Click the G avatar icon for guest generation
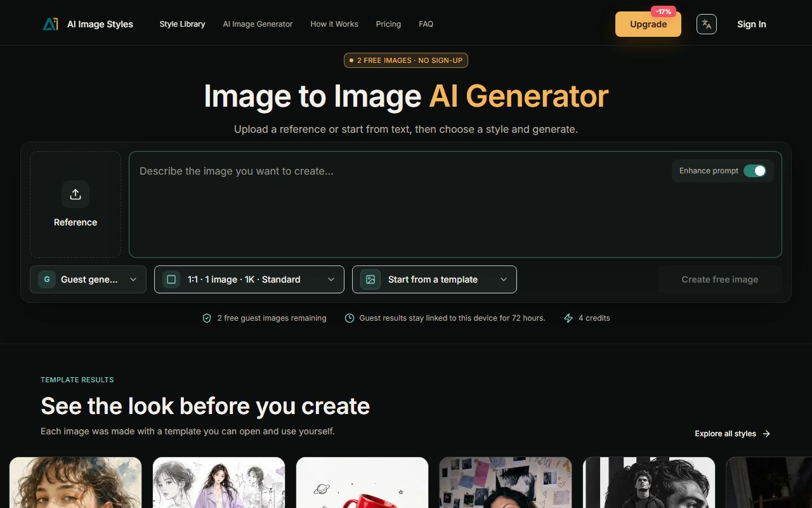Viewport: 812px width, 508px height. [x=47, y=279]
